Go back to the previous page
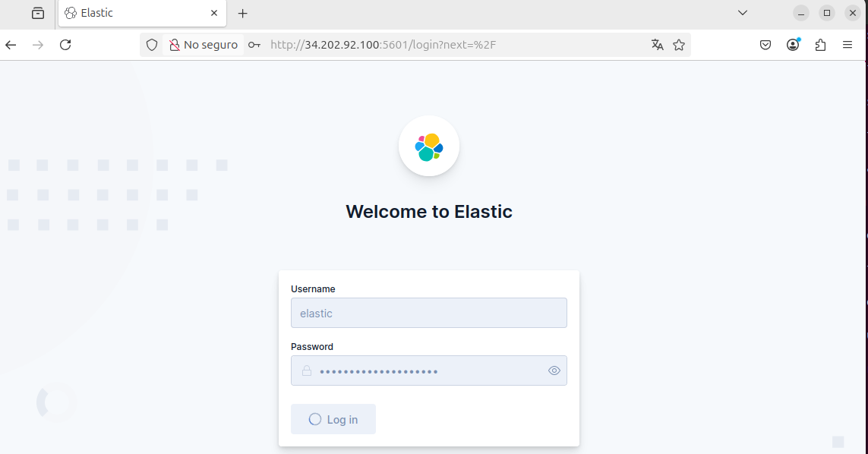Screen dimensions: 868x454 coord(11,45)
